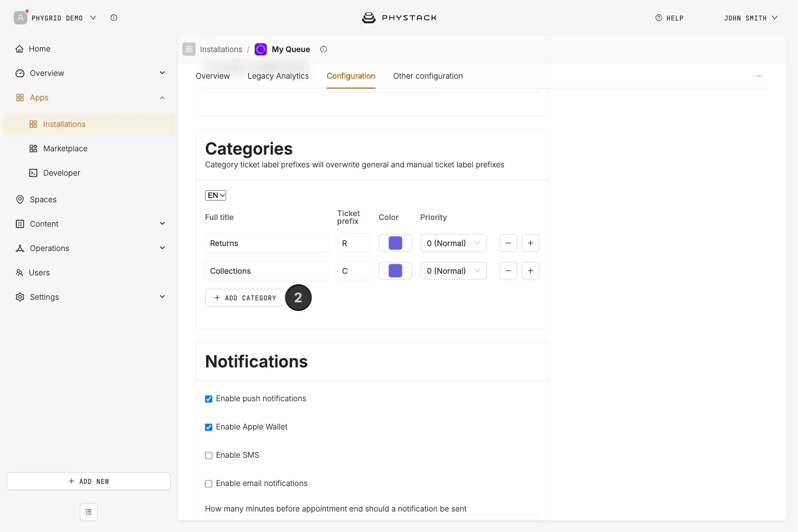Click the Settings gear icon
Viewport: 798px width, 532px height.
pyautogui.click(x=20, y=297)
